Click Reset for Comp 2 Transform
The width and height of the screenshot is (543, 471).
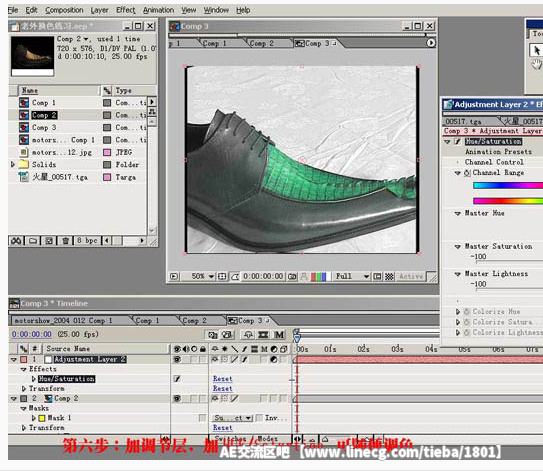[x=222, y=428]
